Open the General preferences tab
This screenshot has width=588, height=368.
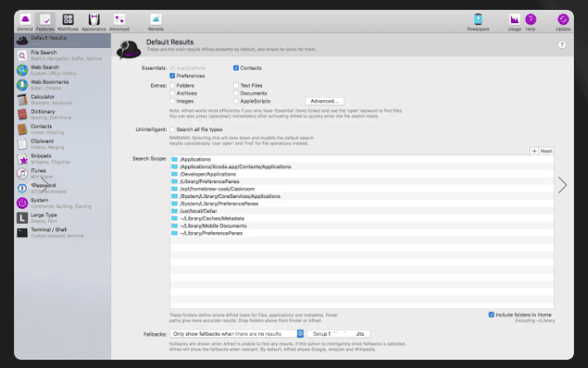click(x=25, y=22)
